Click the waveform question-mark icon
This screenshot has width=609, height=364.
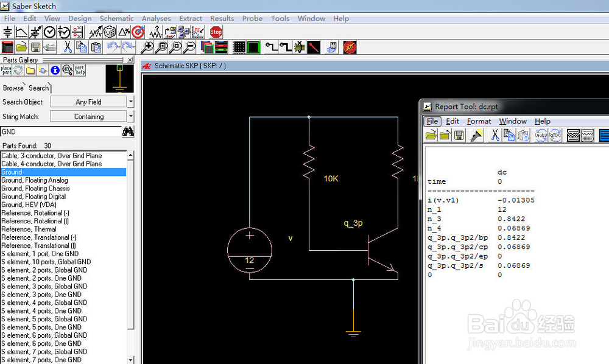pos(156,32)
